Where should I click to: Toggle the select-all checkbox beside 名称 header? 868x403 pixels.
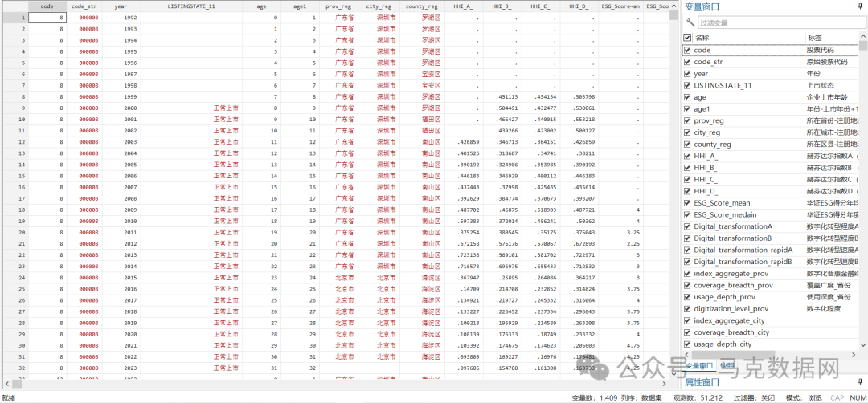[x=687, y=38]
